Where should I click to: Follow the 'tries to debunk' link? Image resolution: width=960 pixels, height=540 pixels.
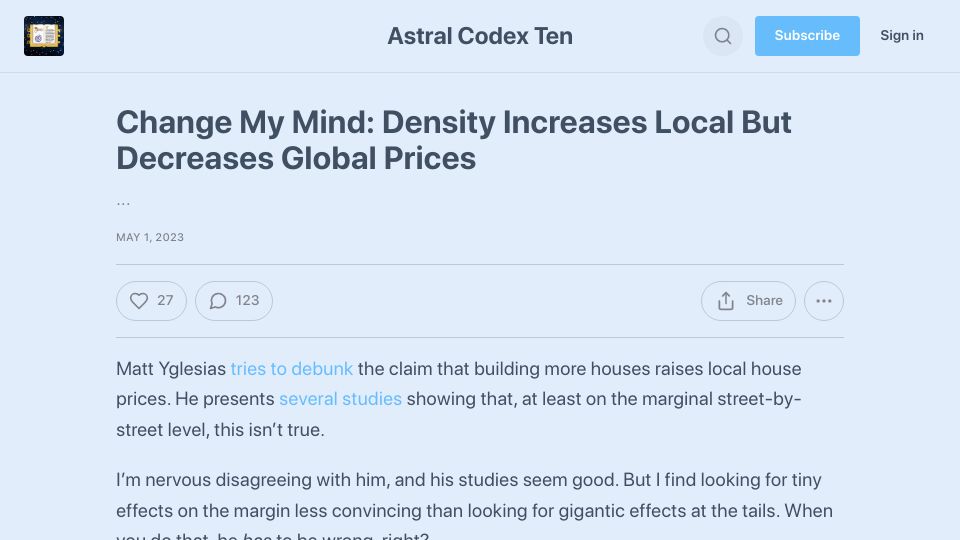pyautogui.click(x=291, y=369)
